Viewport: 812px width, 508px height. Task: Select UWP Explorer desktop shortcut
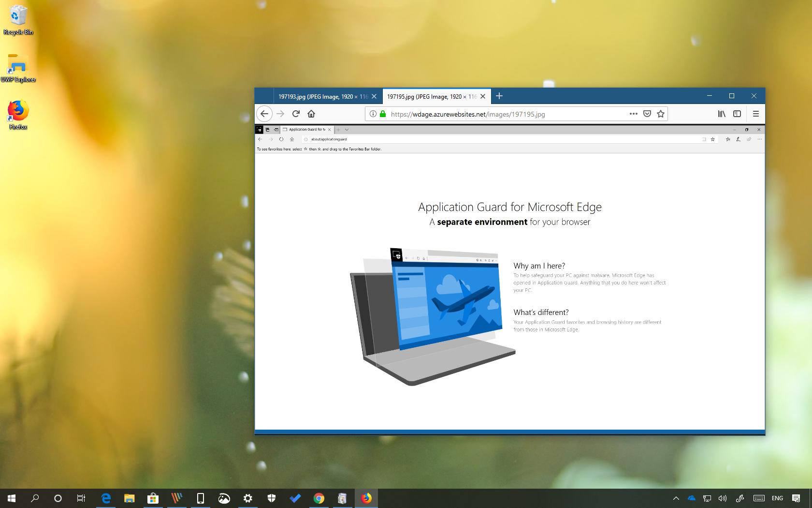coord(18,68)
